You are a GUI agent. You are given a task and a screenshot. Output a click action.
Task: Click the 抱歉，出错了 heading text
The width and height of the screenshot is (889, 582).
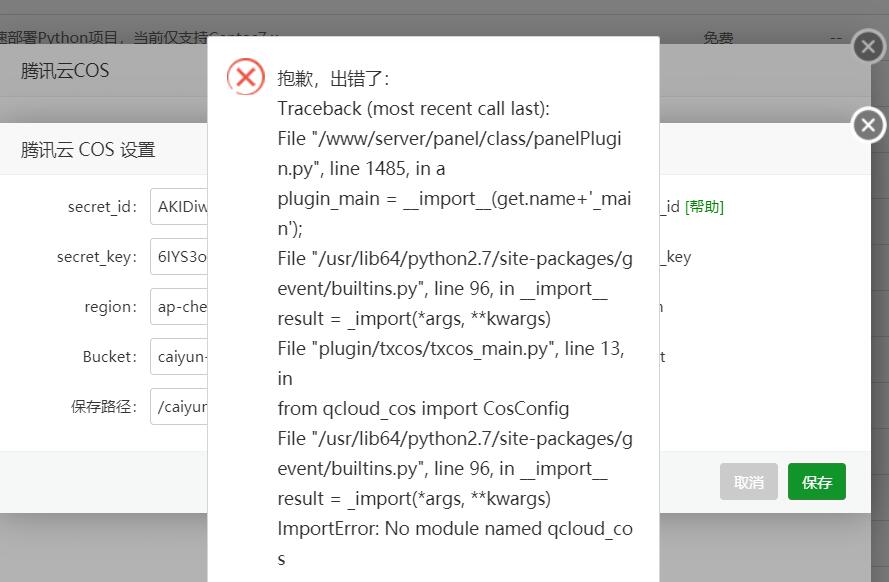click(333, 78)
